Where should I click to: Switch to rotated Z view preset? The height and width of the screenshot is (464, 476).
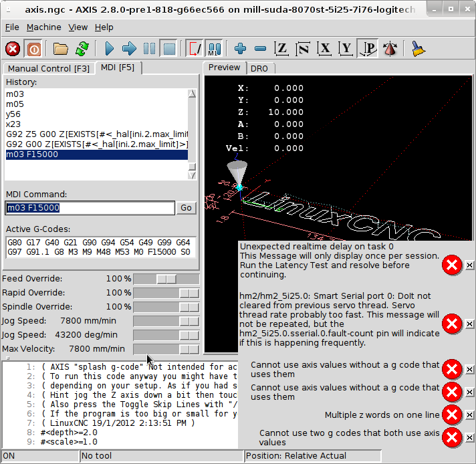point(303,49)
